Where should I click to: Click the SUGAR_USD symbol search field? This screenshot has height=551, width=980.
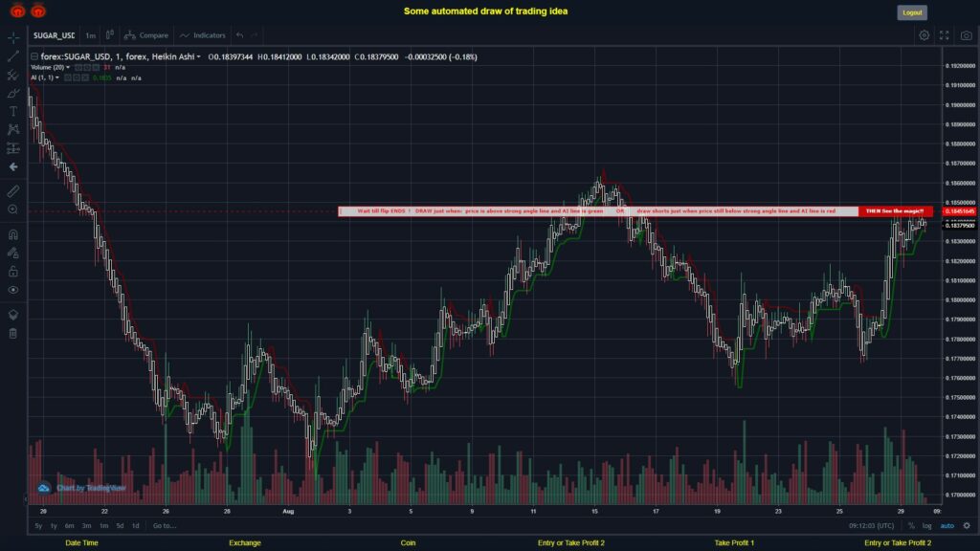coord(55,35)
